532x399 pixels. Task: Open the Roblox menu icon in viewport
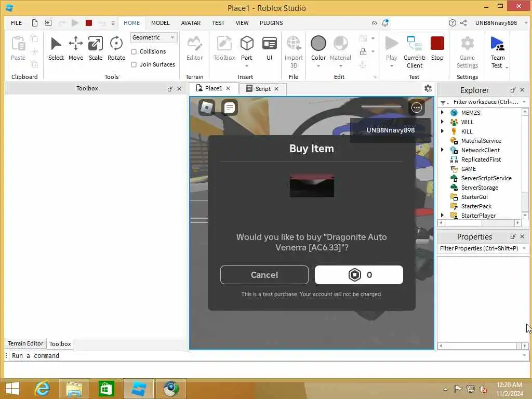[207, 108]
